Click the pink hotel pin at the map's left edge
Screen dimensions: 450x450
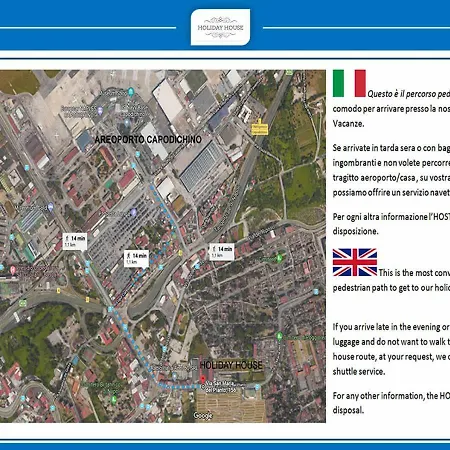tap(13, 269)
